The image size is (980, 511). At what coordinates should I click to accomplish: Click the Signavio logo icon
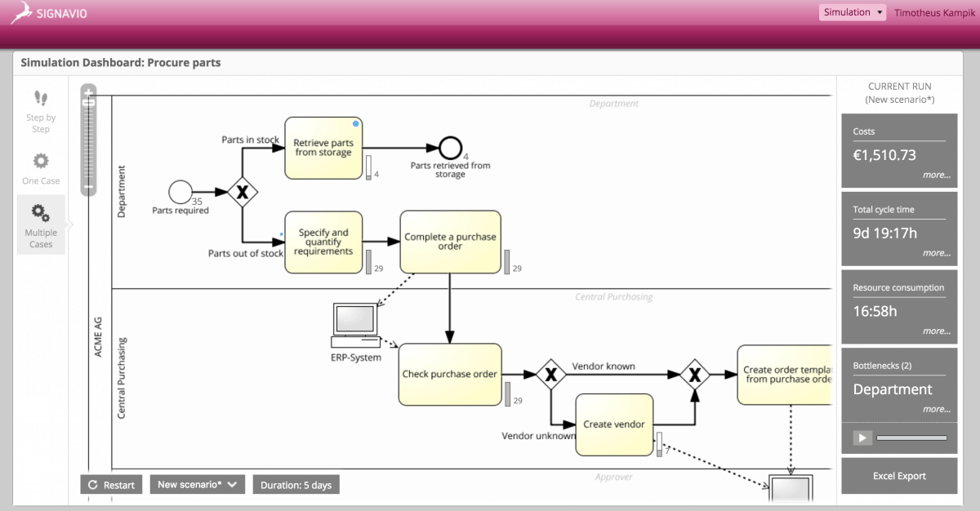click(21, 12)
